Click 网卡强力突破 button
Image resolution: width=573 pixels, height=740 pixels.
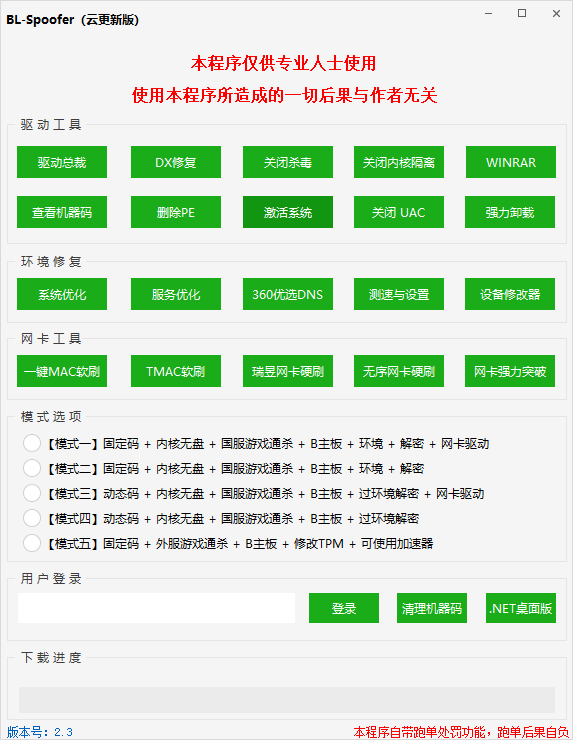pos(510,371)
